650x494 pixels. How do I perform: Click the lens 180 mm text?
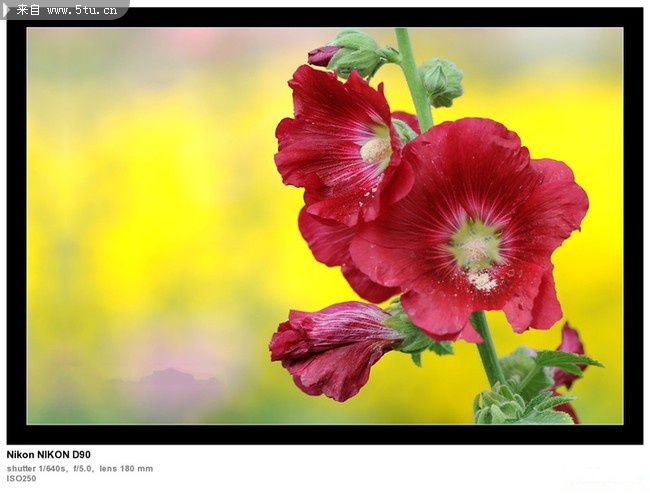(x=126, y=468)
